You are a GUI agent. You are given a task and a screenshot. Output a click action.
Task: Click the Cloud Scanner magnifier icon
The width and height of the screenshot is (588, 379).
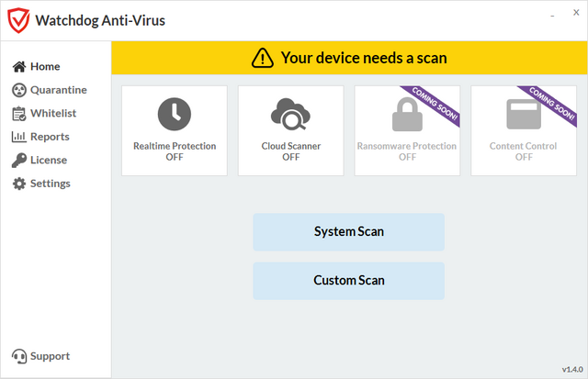(x=290, y=114)
